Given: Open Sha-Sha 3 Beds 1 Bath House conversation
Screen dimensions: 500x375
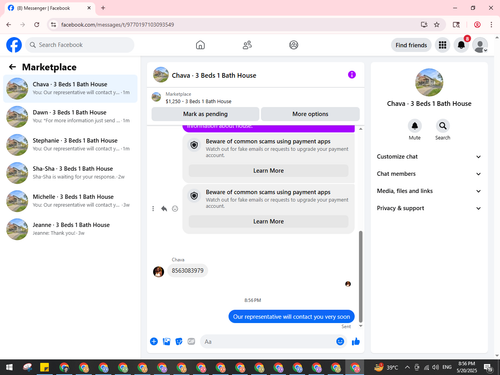Looking at the screenshot, I should 70,173.
